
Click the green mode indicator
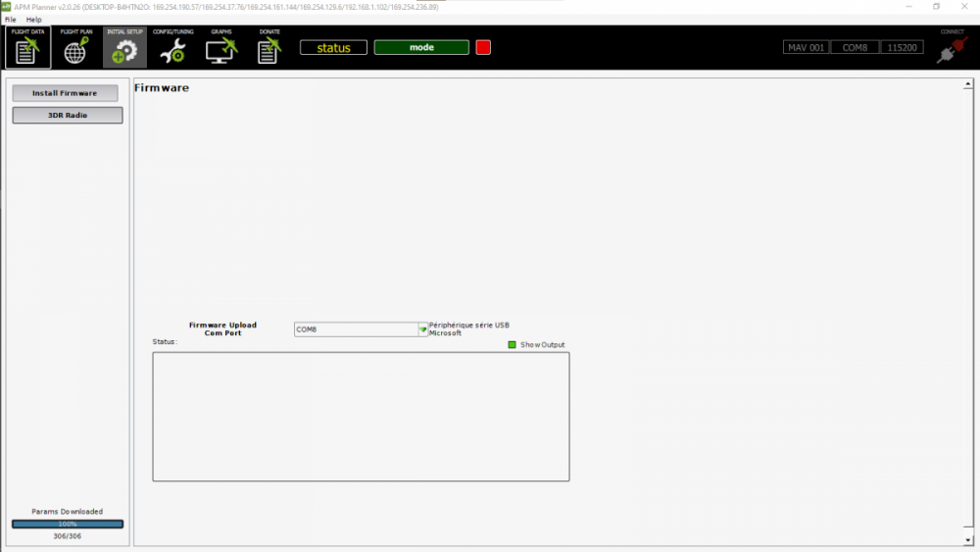[x=421, y=47]
